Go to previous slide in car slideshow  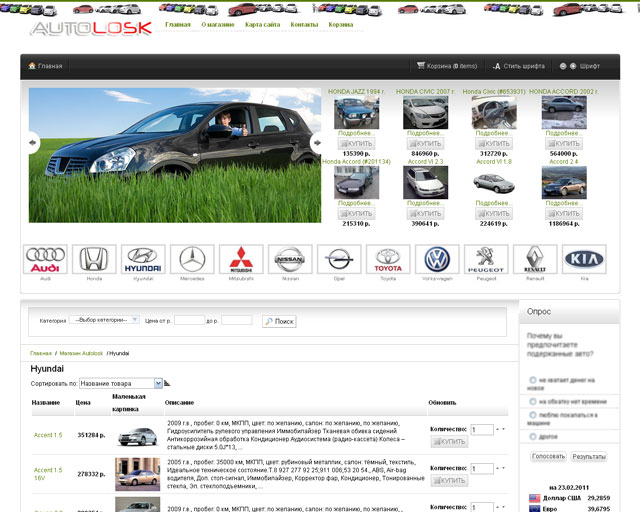33,142
